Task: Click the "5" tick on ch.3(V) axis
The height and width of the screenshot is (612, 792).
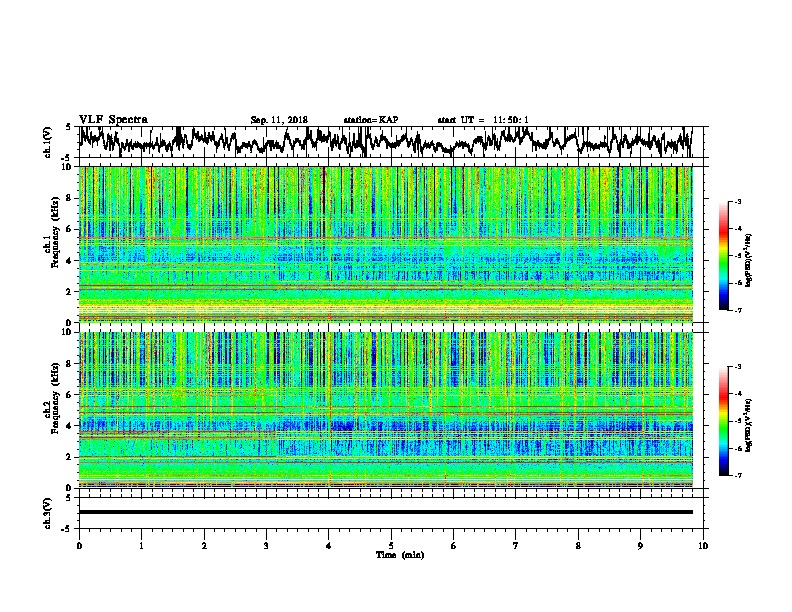Action: pos(68,498)
